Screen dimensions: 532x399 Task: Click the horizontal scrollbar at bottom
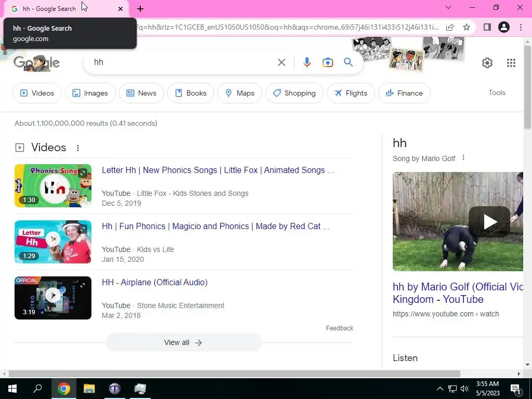pos(234,374)
